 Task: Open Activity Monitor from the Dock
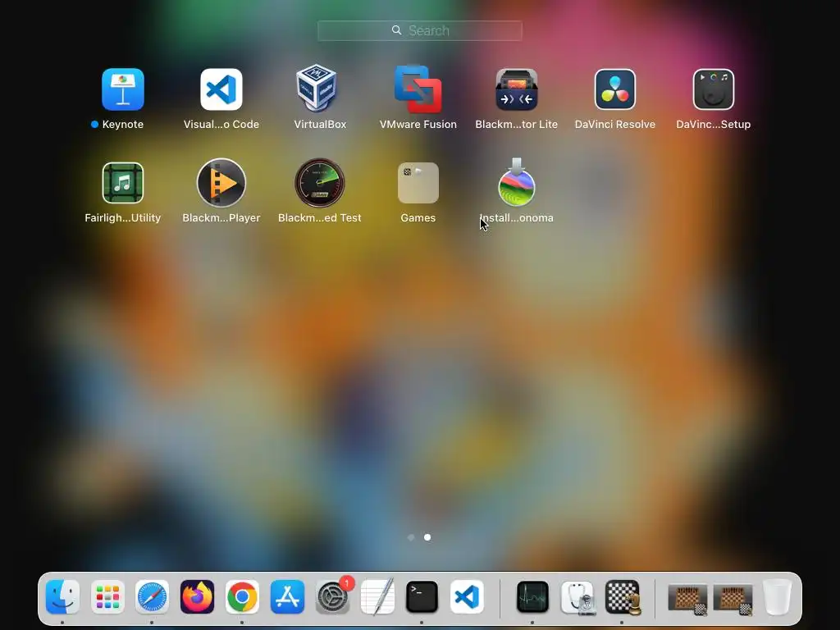[x=532, y=596]
